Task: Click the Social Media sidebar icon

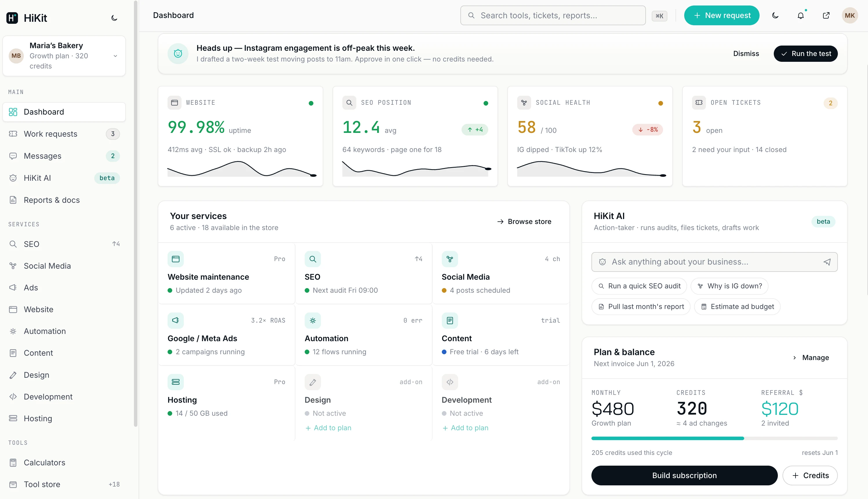Action: click(x=13, y=266)
